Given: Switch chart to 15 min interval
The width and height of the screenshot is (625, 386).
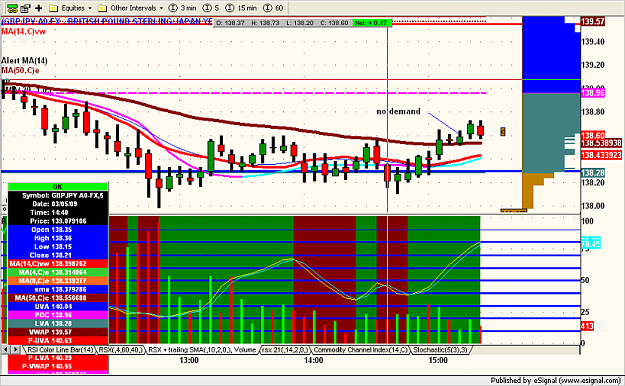Looking at the screenshot, I should (240, 8).
